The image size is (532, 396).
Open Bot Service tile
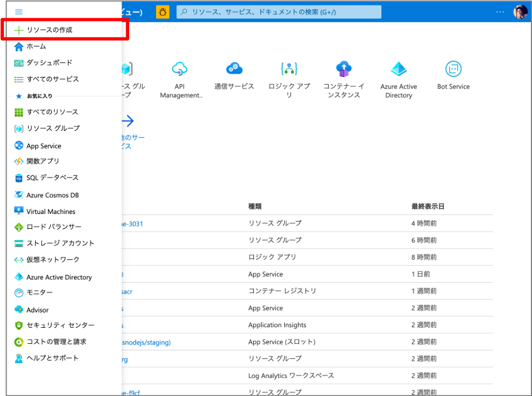(453, 76)
